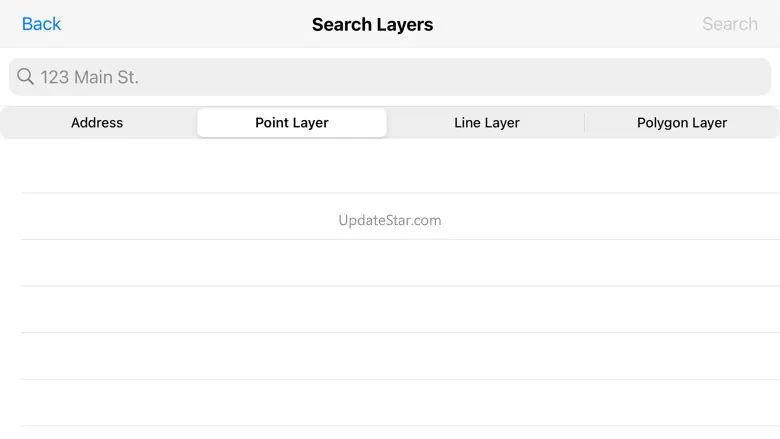Choose the Polygon Layer tab

click(682, 123)
